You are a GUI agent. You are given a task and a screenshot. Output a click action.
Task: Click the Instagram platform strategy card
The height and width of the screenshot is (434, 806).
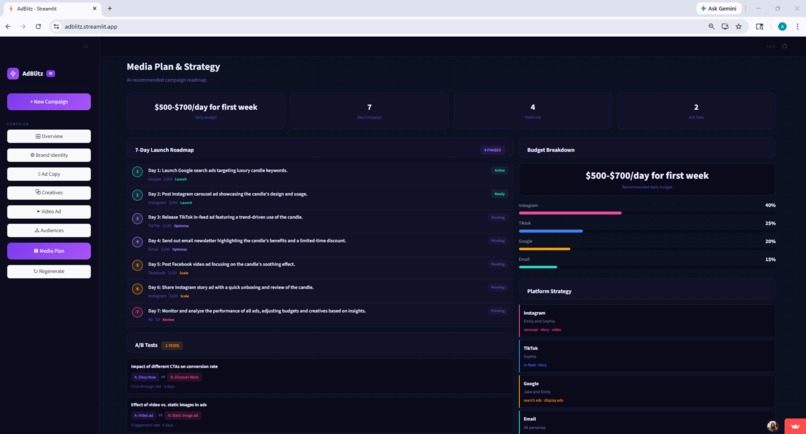[647, 321]
